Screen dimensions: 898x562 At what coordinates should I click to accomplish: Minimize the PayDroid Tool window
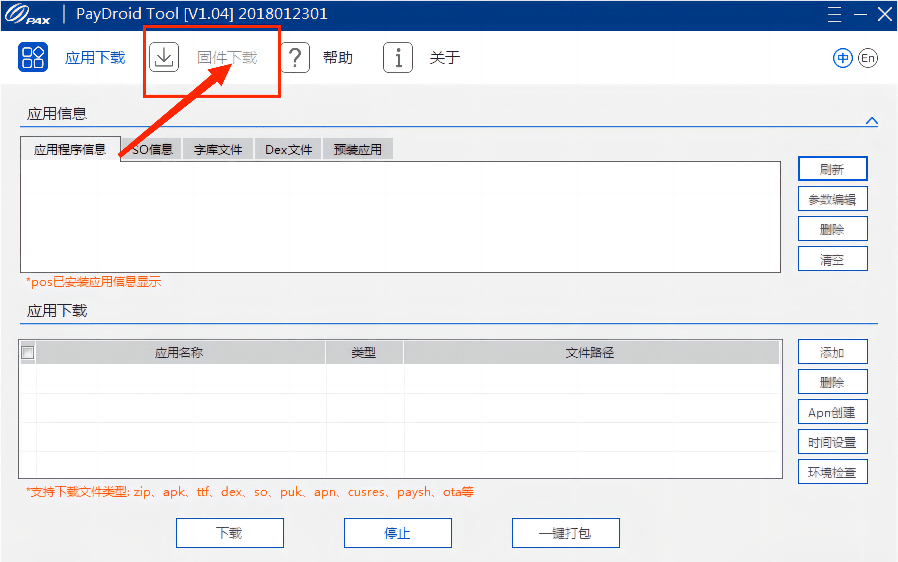pyautogui.click(x=860, y=14)
